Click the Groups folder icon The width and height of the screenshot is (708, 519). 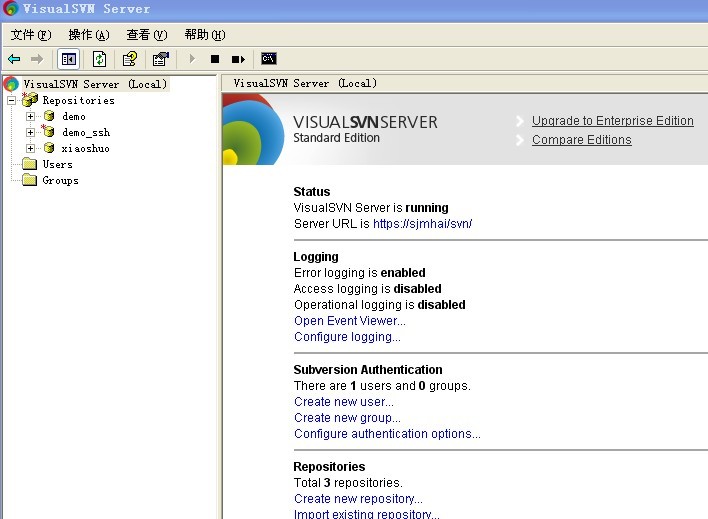click(x=30, y=180)
